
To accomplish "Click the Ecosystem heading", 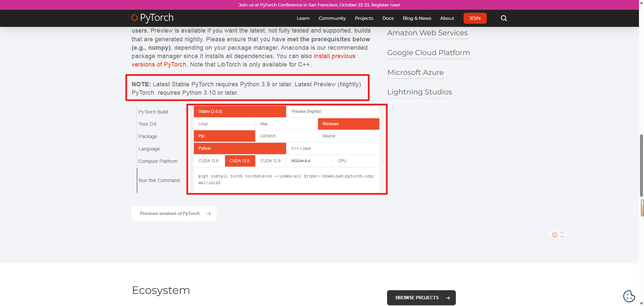I will click(x=161, y=290).
